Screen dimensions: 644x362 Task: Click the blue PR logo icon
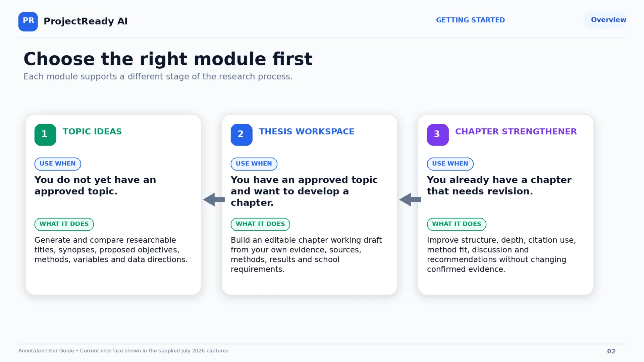28,21
